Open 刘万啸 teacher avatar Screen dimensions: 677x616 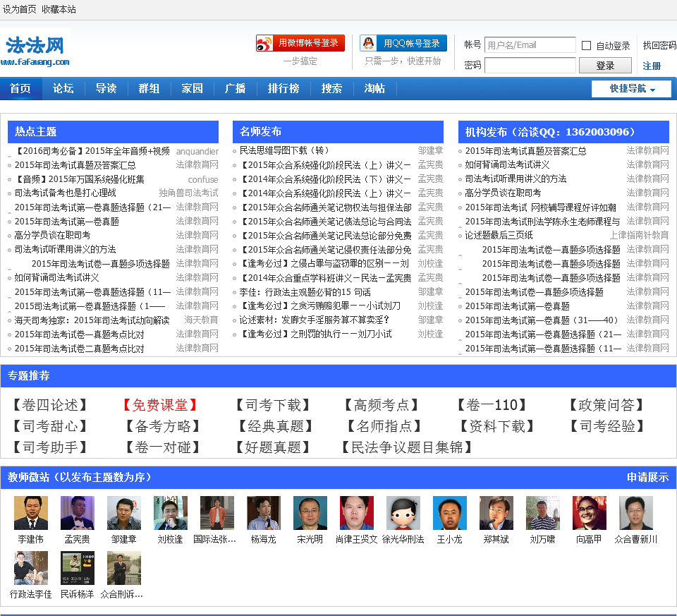pyautogui.click(x=543, y=513)
